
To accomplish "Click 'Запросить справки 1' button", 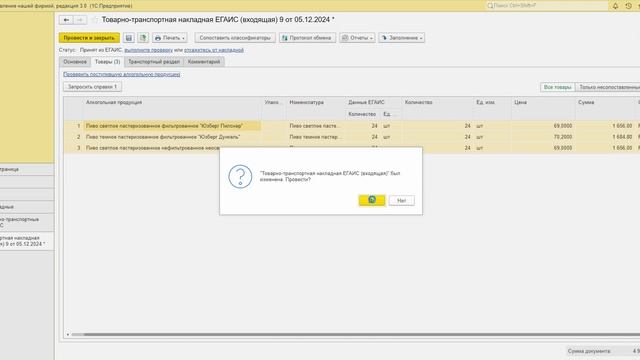I will 92,87.
